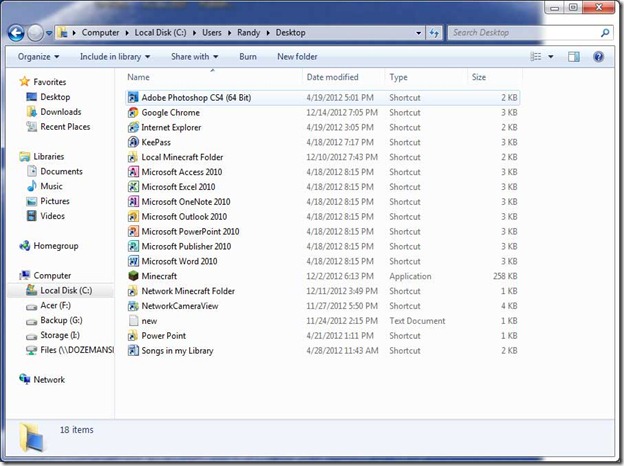
Task: Sort by the Type column header
Action: [398, 77]
